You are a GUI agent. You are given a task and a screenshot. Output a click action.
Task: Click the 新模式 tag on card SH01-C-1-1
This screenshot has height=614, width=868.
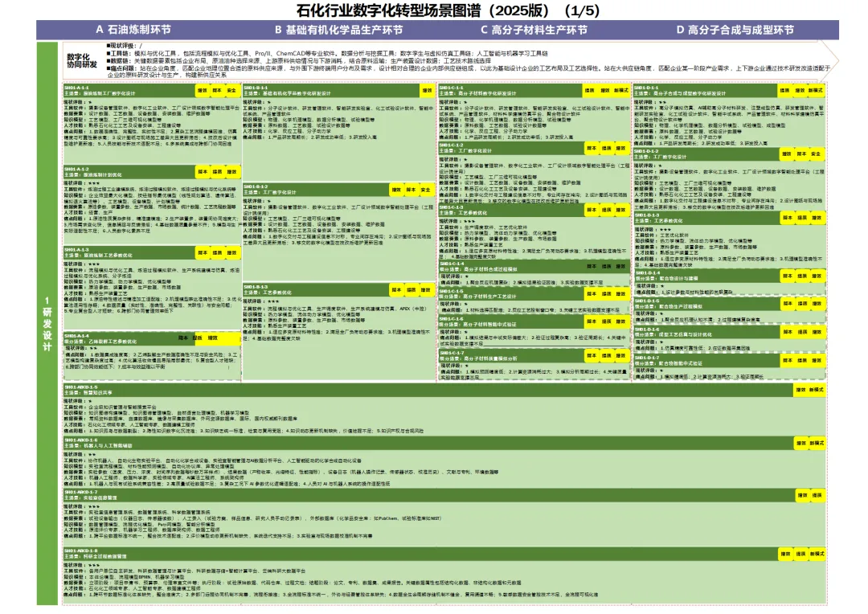[621, 90]
